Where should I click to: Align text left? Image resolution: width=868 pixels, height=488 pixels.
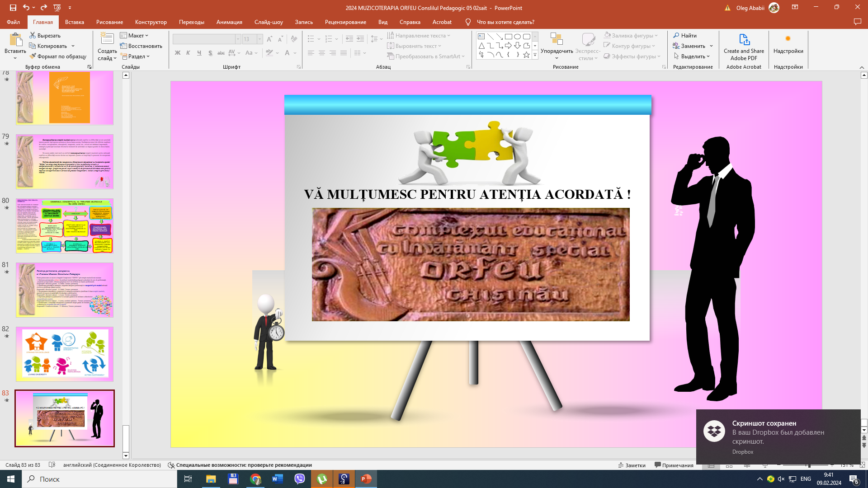pos(311,53)
